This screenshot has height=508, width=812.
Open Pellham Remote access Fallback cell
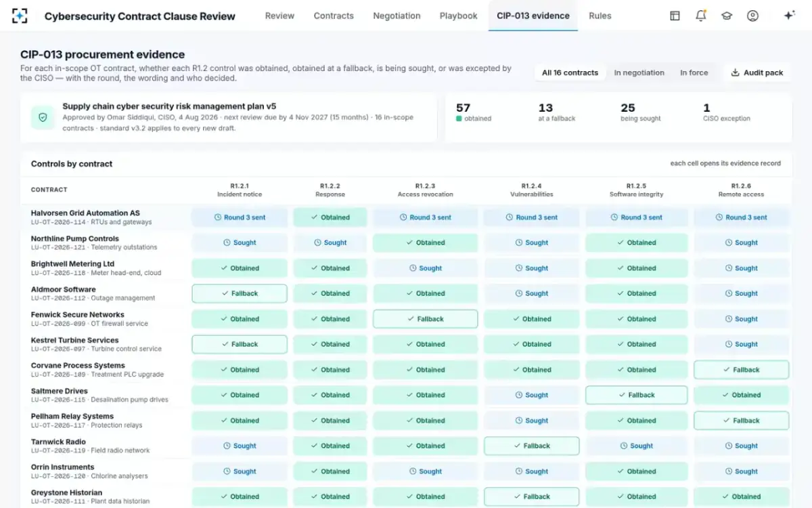click(x=742, y=421)
